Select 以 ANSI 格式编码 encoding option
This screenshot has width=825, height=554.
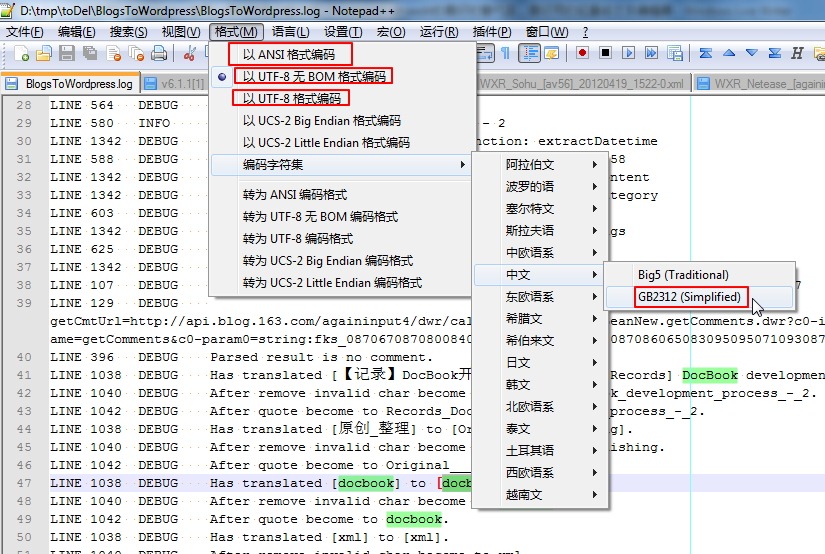(289, 54)
